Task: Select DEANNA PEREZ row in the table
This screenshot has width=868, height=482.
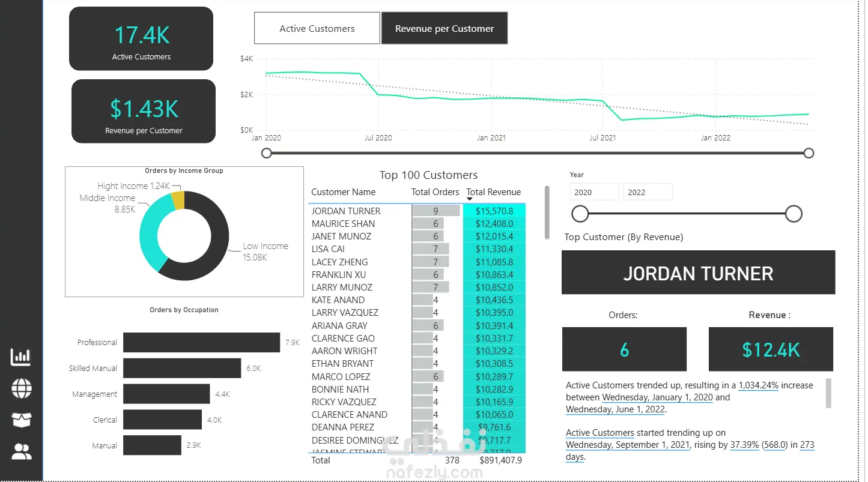Action: [x=417, y=427]
